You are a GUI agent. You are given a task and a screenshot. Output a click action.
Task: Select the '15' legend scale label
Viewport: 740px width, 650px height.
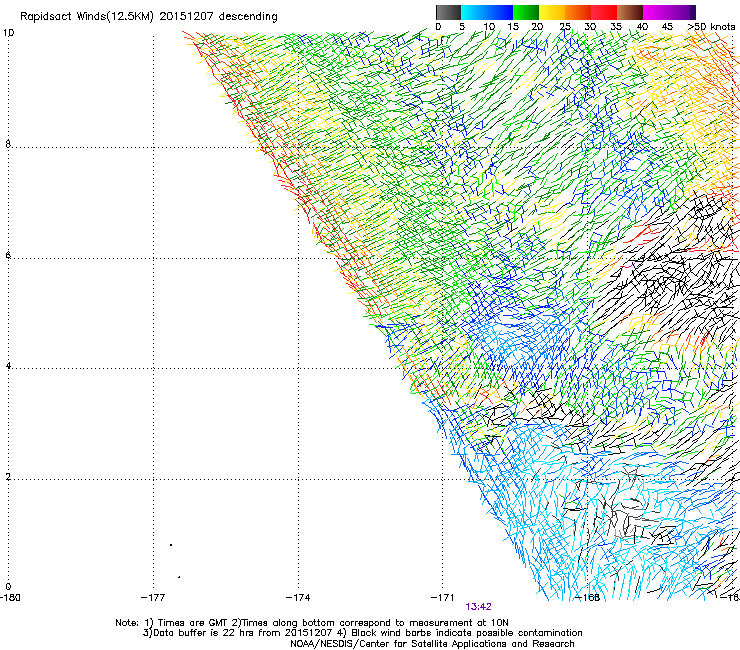click(x=513, y=27)
